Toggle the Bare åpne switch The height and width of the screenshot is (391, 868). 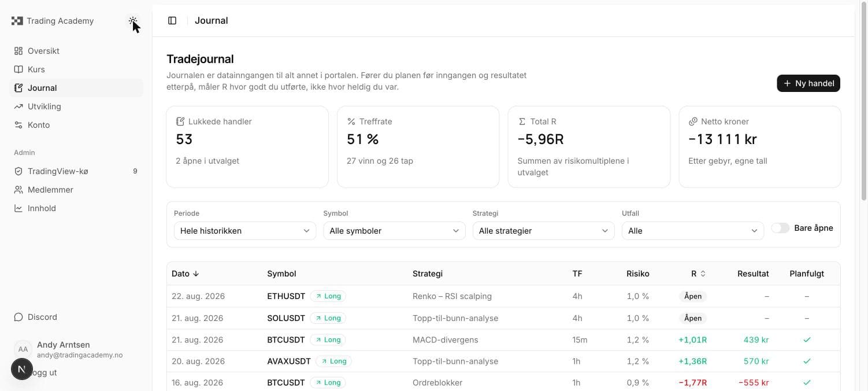pyautogui.click(x=780, y=228)
